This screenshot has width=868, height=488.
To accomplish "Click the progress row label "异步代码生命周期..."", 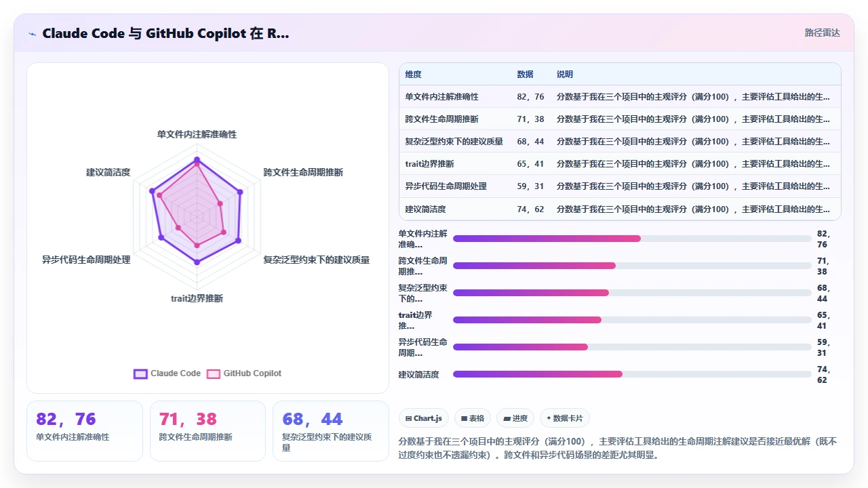I will click(422, 347).
